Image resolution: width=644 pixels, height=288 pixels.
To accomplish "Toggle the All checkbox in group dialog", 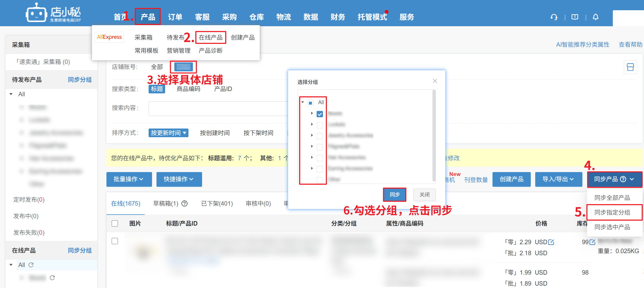I will click(310, 103).
